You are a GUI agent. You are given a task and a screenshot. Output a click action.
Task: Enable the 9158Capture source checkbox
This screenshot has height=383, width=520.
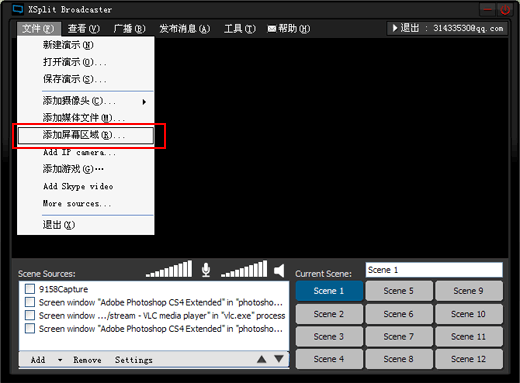(30, 289)
